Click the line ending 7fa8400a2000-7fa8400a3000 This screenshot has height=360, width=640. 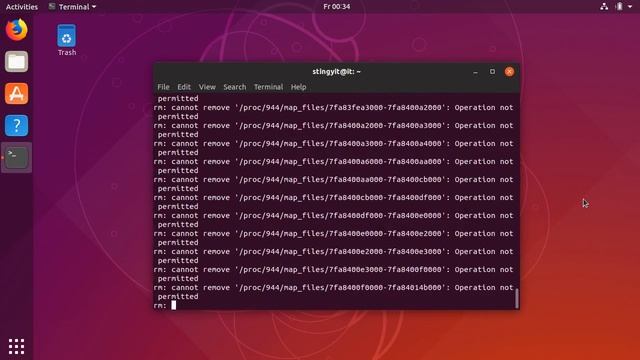[x=333, y=126]
